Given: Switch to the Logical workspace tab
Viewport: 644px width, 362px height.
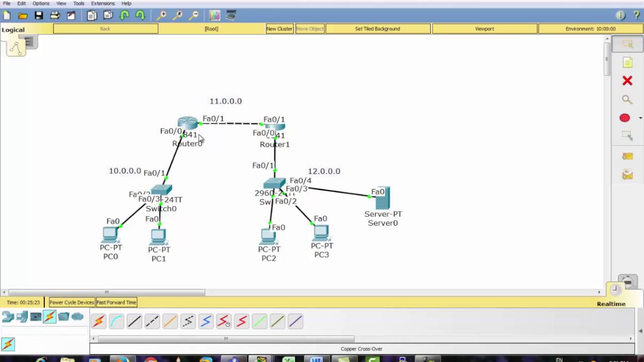Looking at the screenshot, I should pos(13,30).
